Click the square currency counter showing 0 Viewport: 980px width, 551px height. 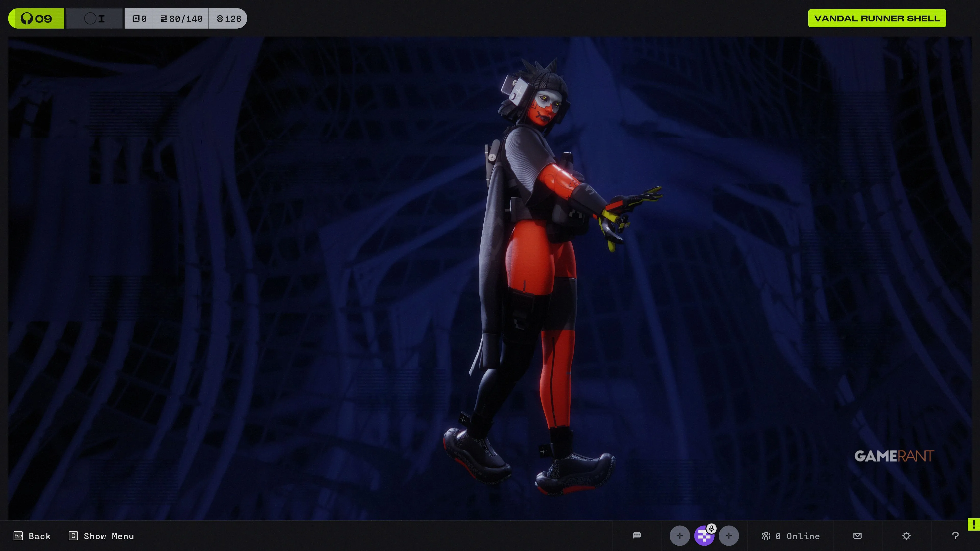click(139, 18)
